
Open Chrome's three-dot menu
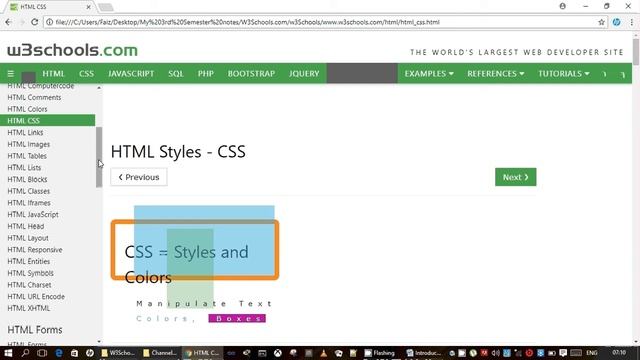tap(631, 22)
